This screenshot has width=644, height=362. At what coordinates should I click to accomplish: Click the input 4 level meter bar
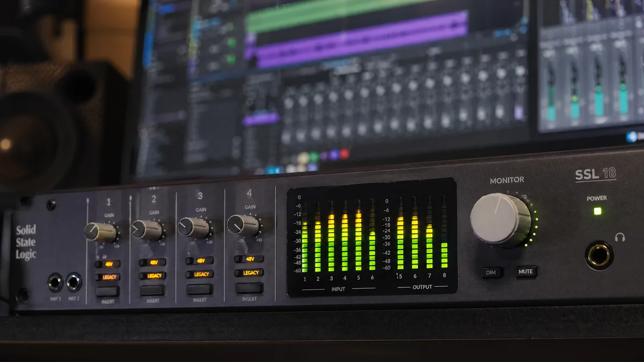[345, 235]
